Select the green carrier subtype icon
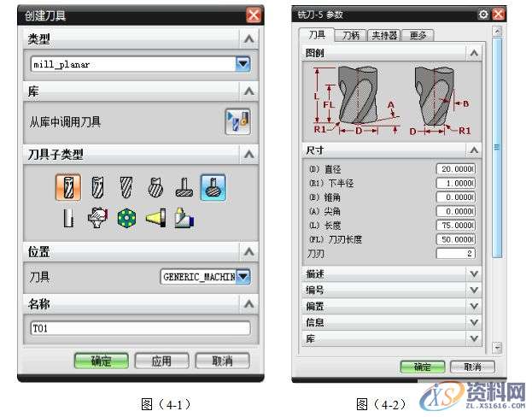This screenshot has height=417, width=532. [126, 218]
